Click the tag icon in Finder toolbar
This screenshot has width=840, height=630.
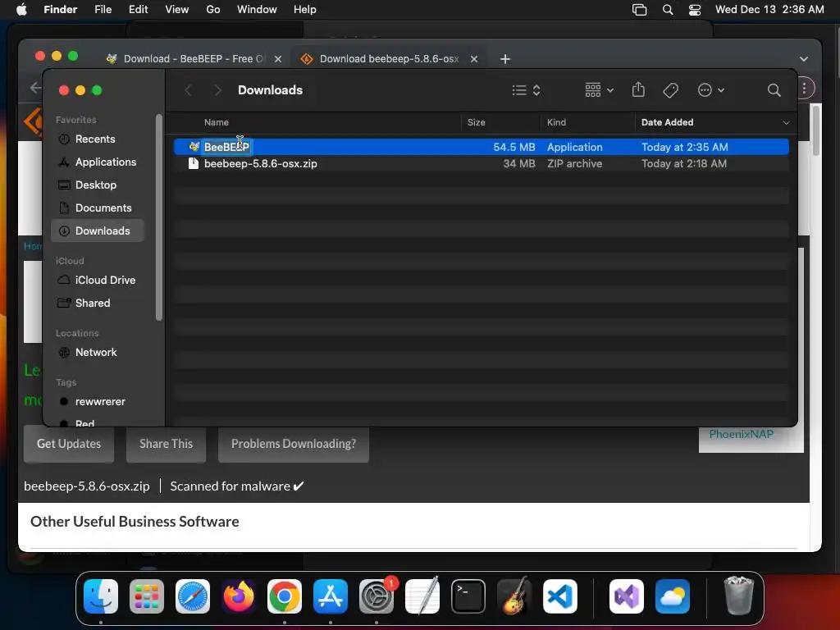[x=670, y=90]
